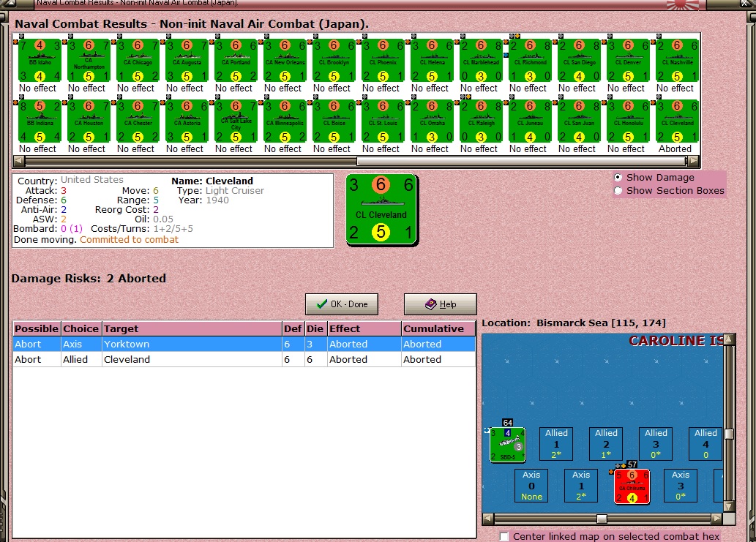Click the Choice column header
Image resolution: width=756 pixels, height=542 pixels.
point(81,328)
